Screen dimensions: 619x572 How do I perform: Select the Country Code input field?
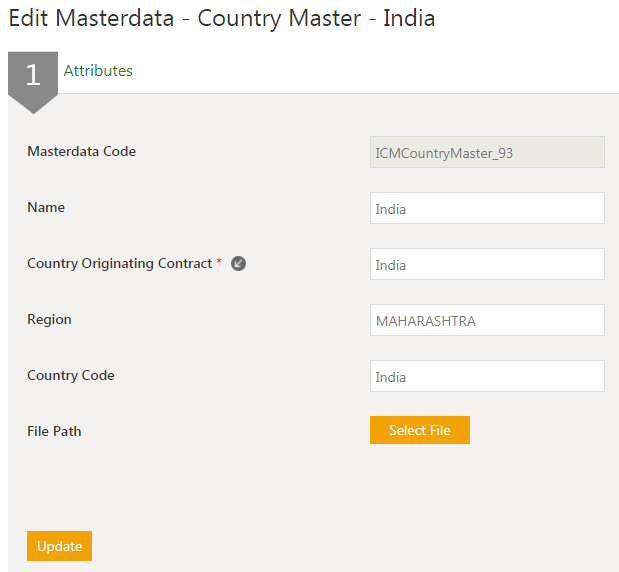[487, 376]
